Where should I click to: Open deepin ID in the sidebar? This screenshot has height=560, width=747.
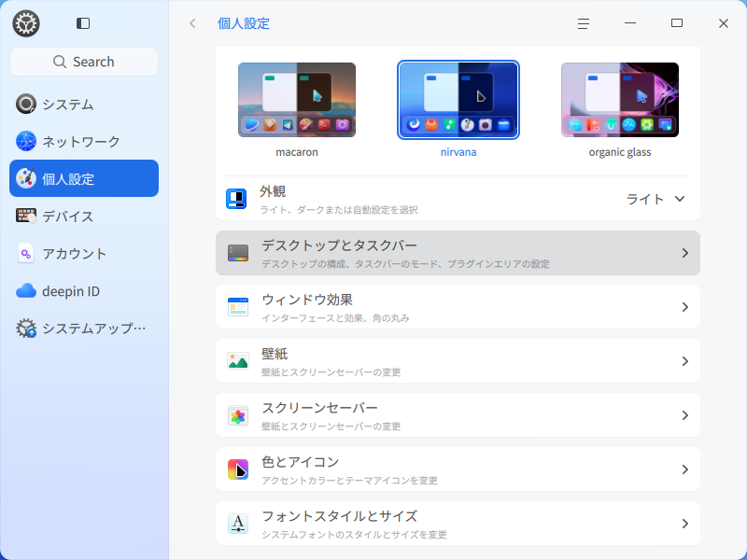84,290
